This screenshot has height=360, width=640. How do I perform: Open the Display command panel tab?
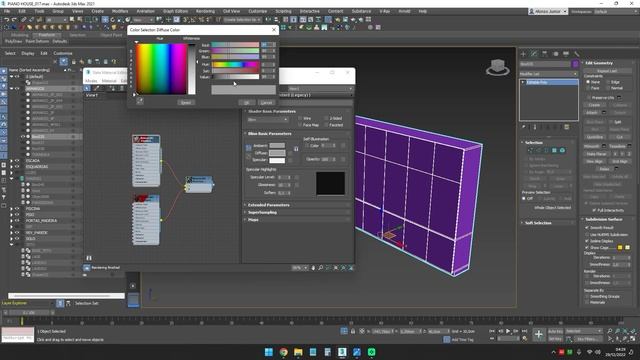(x=566, y=54)
